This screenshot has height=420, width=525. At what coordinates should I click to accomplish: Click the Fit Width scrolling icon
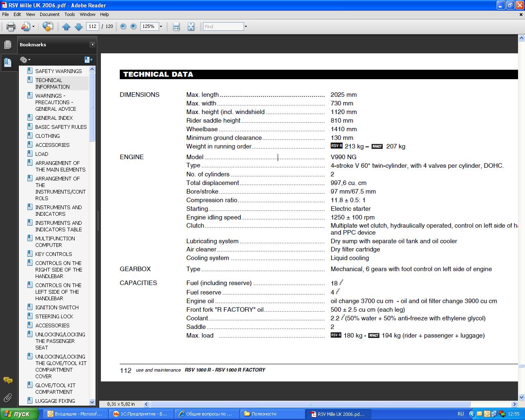176,27
